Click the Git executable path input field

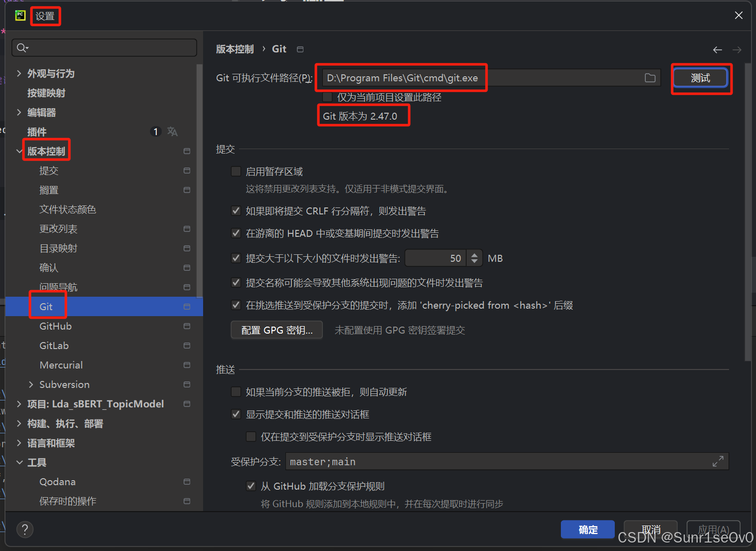(491, 78)
